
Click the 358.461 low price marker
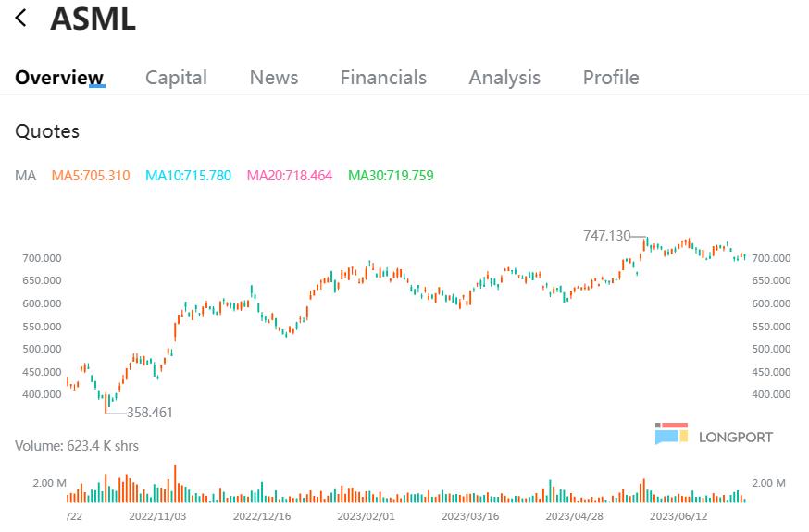coord(149,413)
